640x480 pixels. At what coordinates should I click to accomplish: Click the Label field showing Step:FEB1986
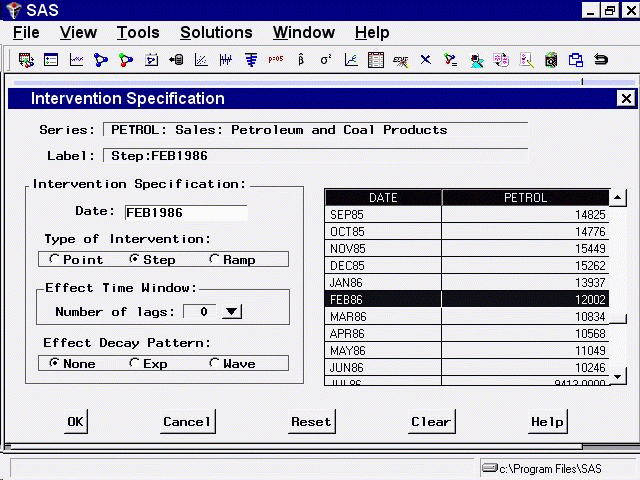(x=316, y=156)
